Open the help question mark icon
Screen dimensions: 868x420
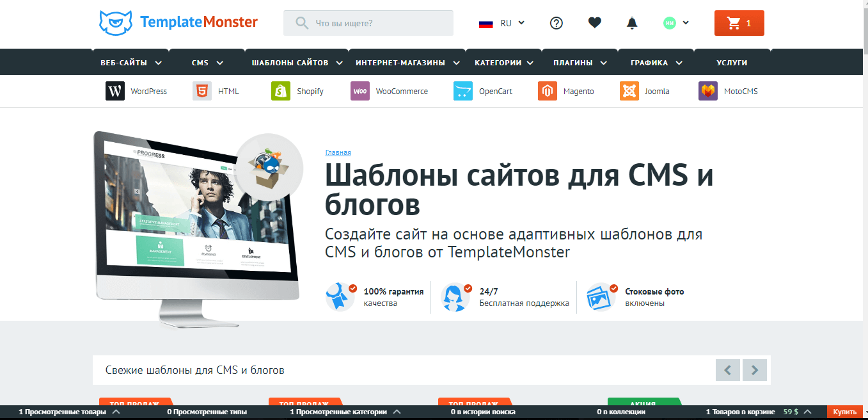556,23
